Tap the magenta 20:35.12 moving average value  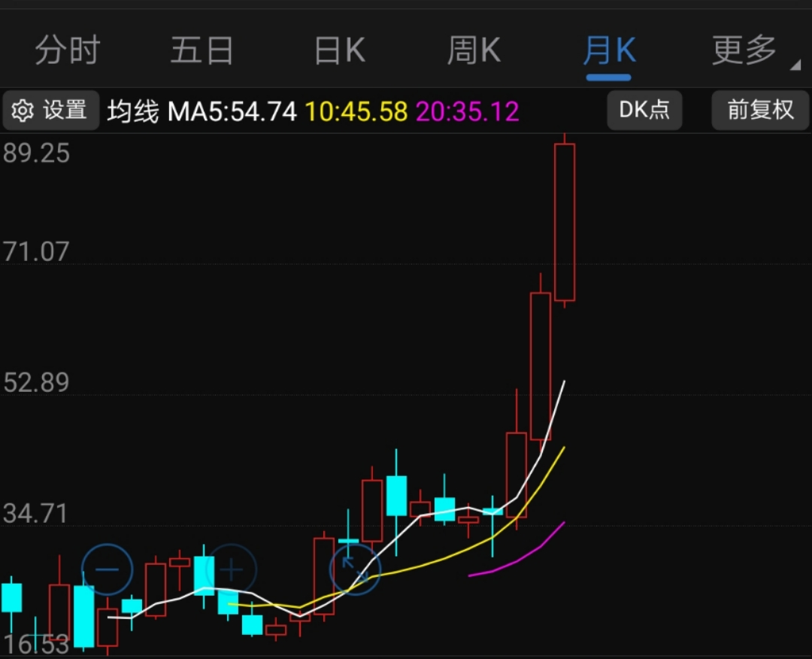click(468, 112)
